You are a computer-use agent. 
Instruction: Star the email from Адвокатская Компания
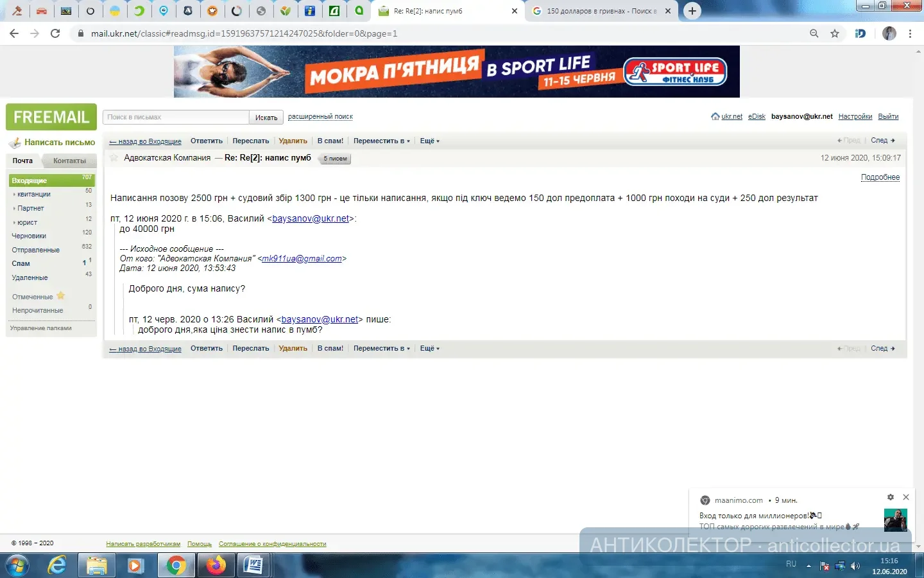[113, 157]
